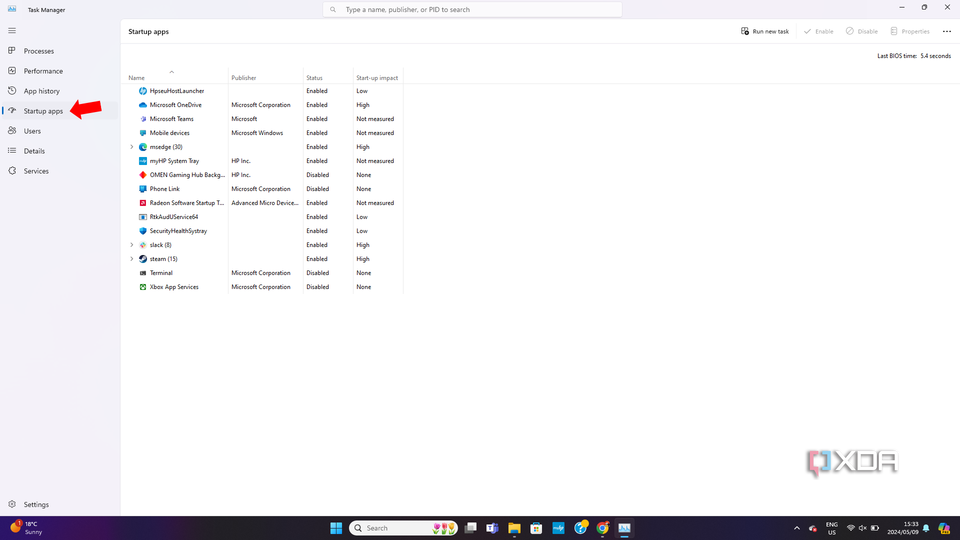
Task: Open Task View from taskbar
Action: pyautogui.click(x=470, y=528)
